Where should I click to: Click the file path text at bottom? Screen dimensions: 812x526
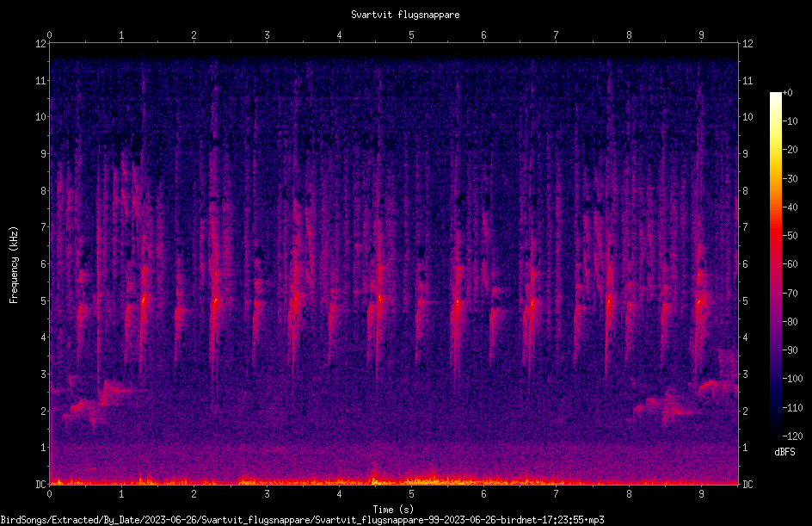(x=302, y=520)
